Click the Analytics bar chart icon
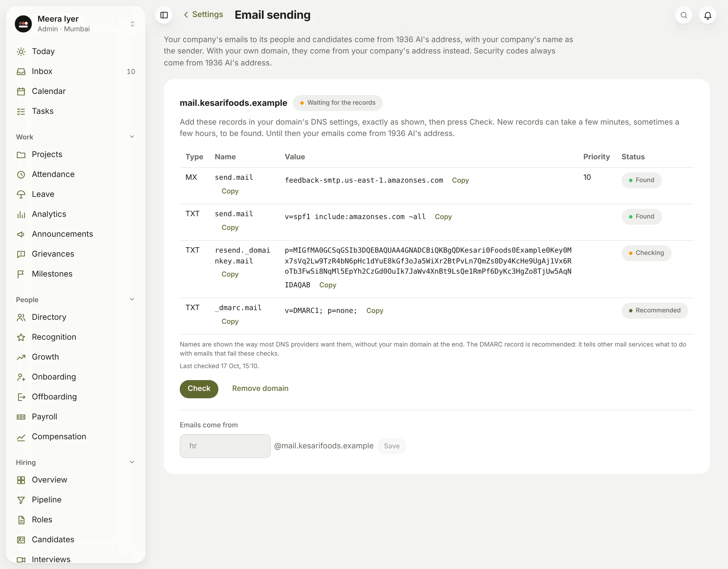Screen dimensions: 728x569 click(x=21, y=215)
